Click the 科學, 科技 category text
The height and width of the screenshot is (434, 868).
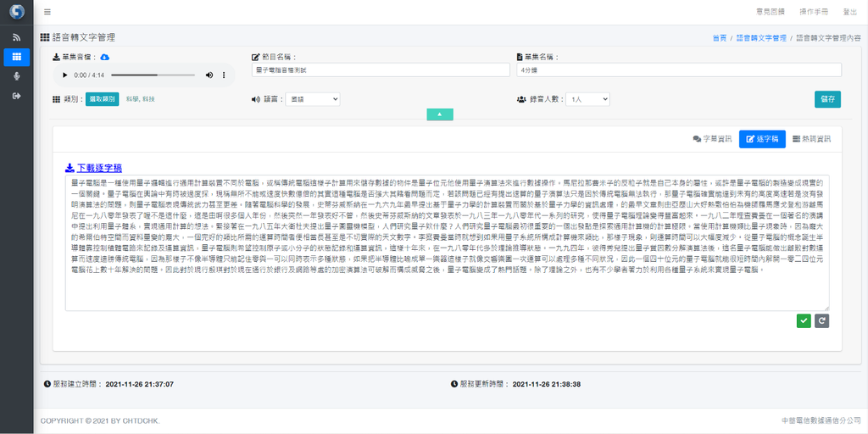(141, 99)
